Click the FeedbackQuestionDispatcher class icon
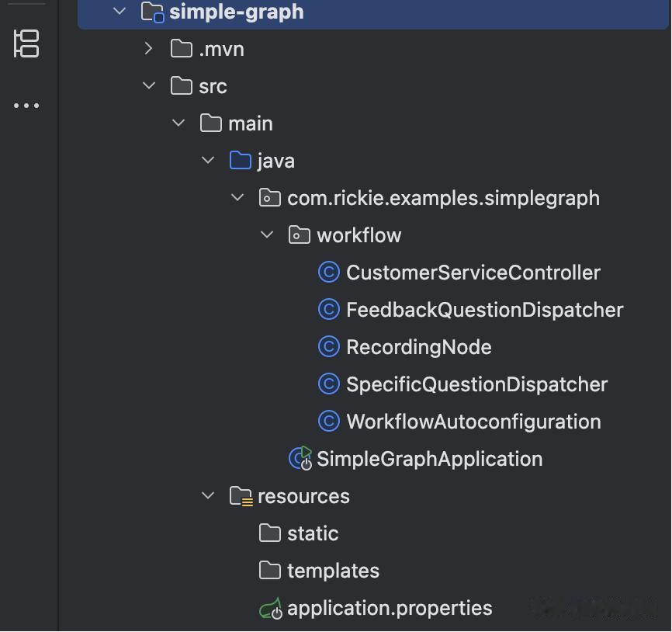672x632 pixels. pos(329,310)
